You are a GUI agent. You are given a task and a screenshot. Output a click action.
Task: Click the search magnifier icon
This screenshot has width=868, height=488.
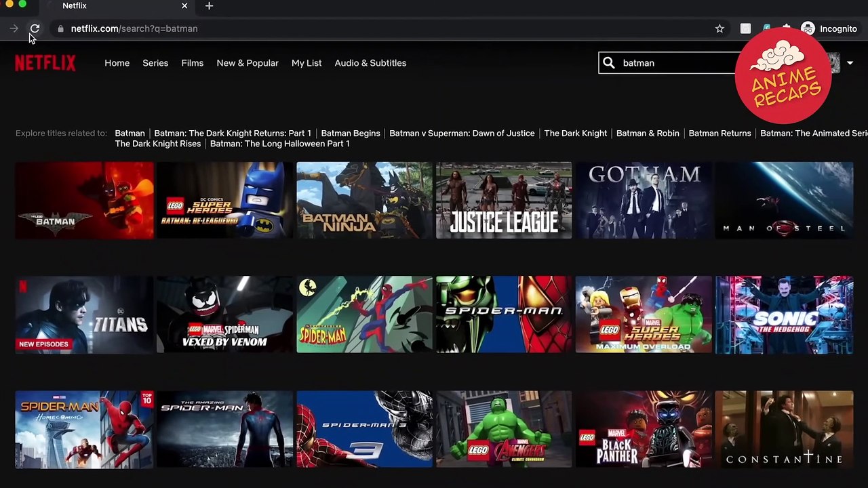[609, 63]
